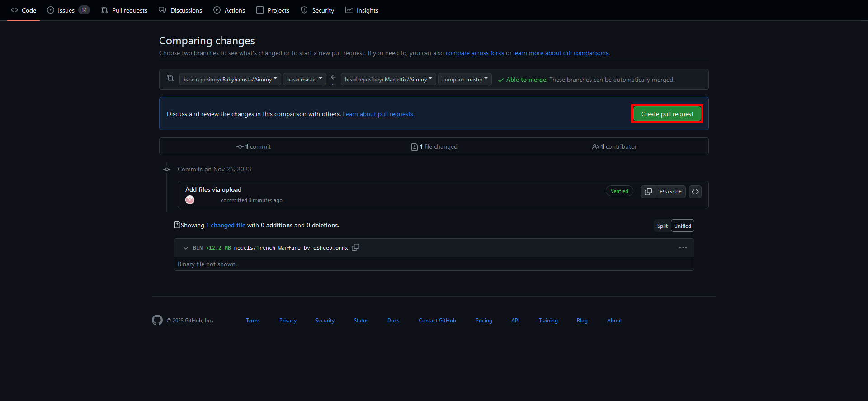Screen dimensions: 868x401
Task: Go to Pull requests tab
Action: coord(124,10)
